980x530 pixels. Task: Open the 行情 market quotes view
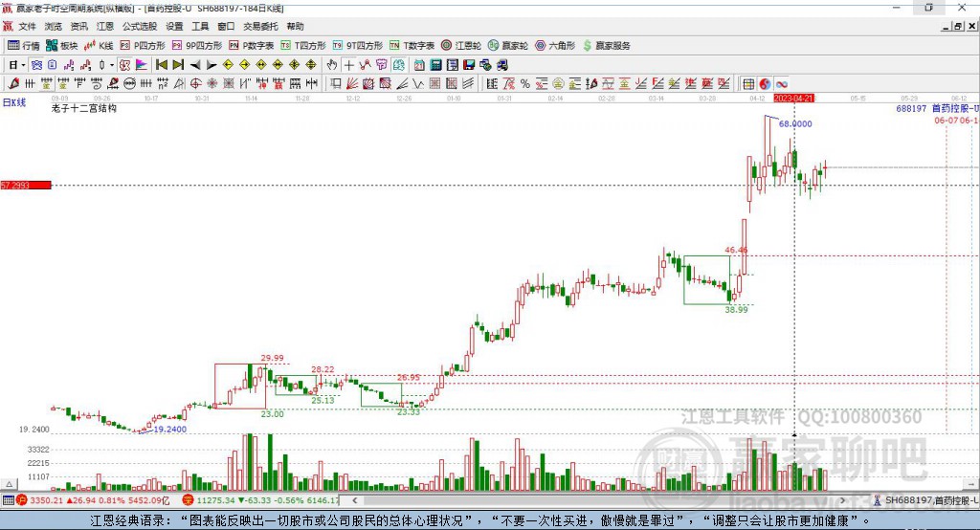[24, 46]
